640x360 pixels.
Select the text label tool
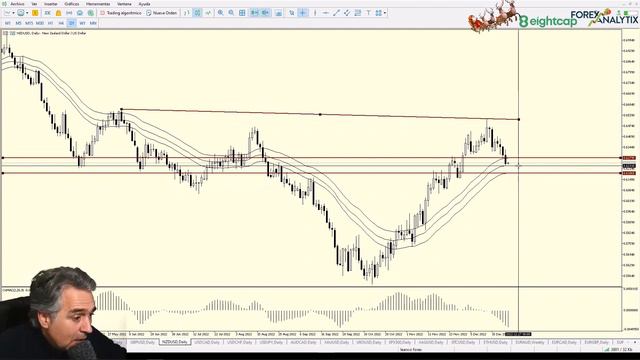click(369, 13)
